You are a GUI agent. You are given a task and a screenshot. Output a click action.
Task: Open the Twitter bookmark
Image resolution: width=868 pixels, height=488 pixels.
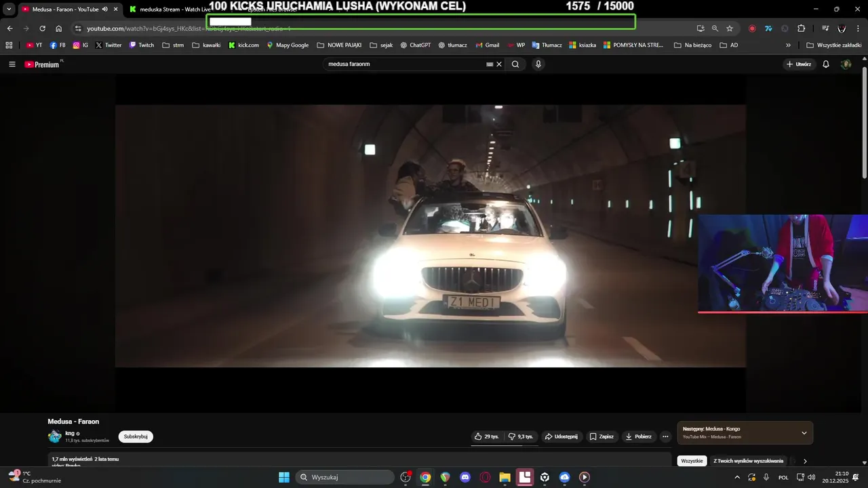(108, 45)
